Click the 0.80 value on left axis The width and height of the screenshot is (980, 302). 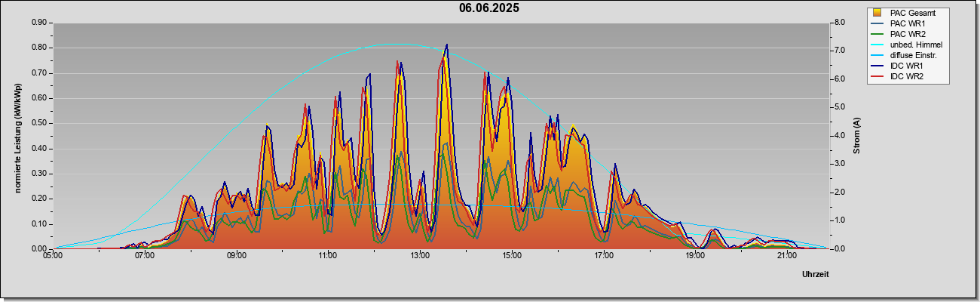(x=39, y=48)
